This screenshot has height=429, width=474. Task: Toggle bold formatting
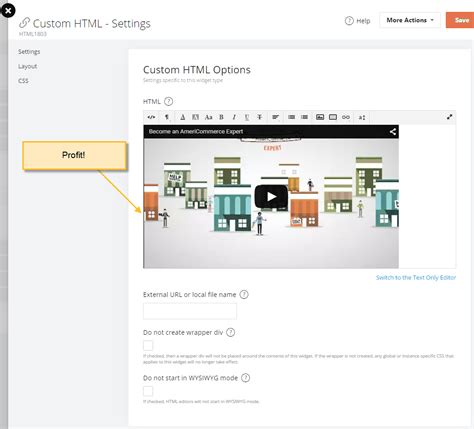tap(221, 117)
